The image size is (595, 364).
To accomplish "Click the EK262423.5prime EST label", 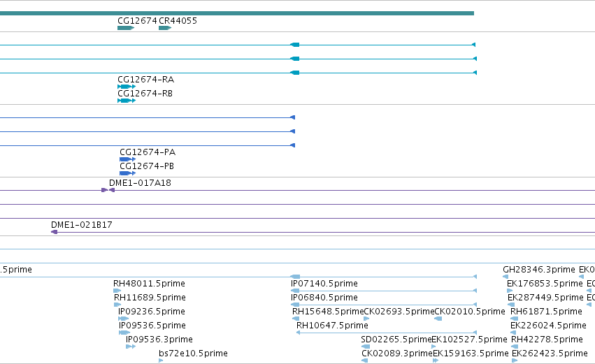I will (x=550, y=354).
